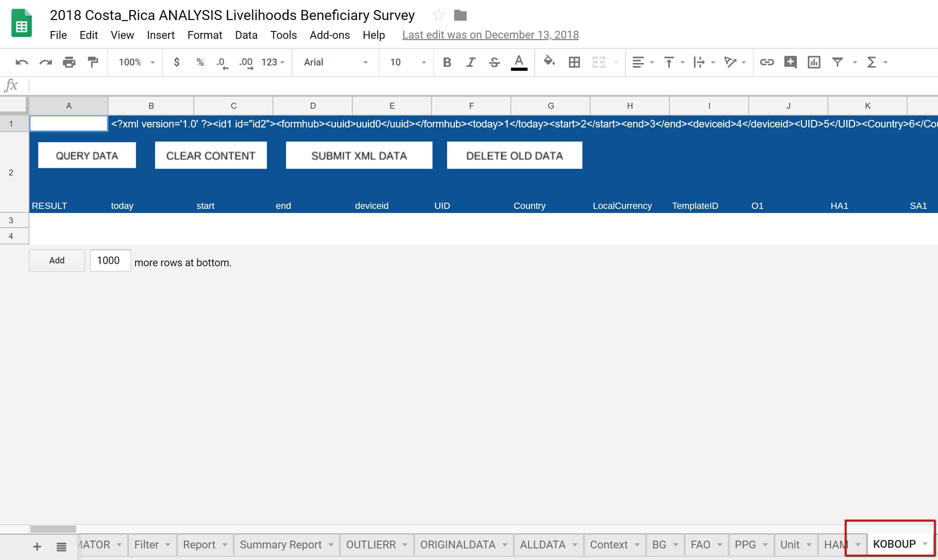Open text wrapping options
The width and height of the screenshot is (938, 560).
[x=704, y=62]
